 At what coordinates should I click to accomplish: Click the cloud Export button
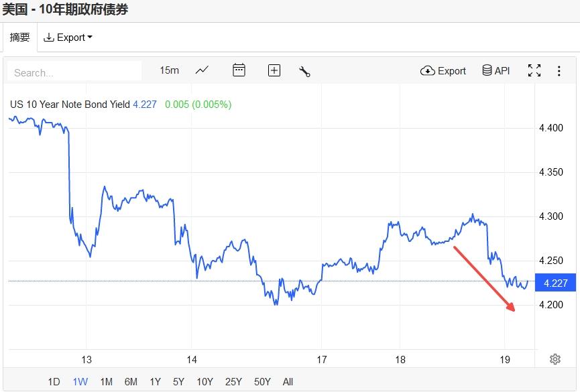pos(443,70)
